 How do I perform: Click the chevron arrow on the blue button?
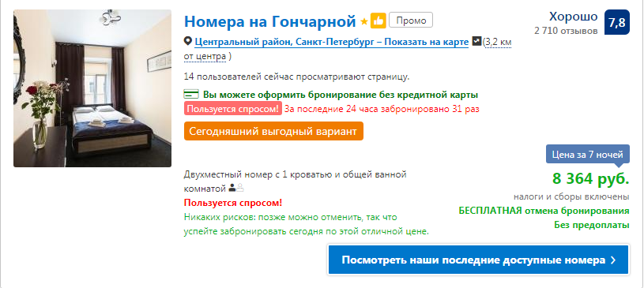612,260
